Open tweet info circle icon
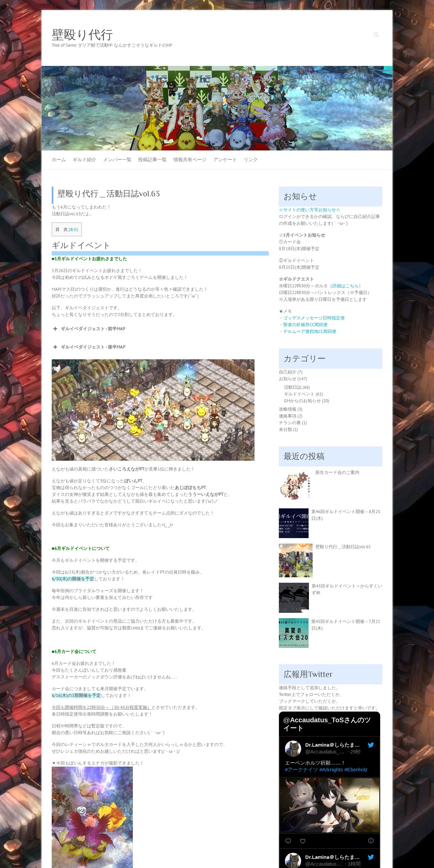 [x=371, y=841]
